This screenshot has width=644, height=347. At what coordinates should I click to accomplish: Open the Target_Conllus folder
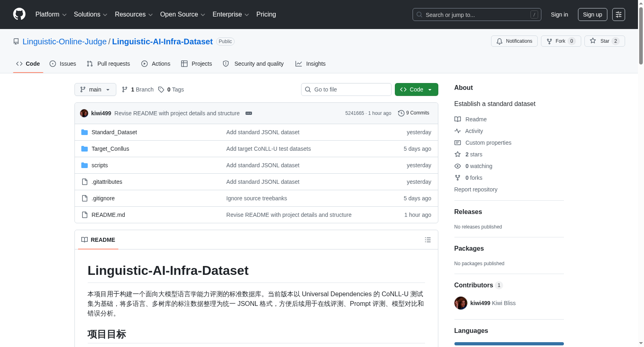[x=110, y=149]
